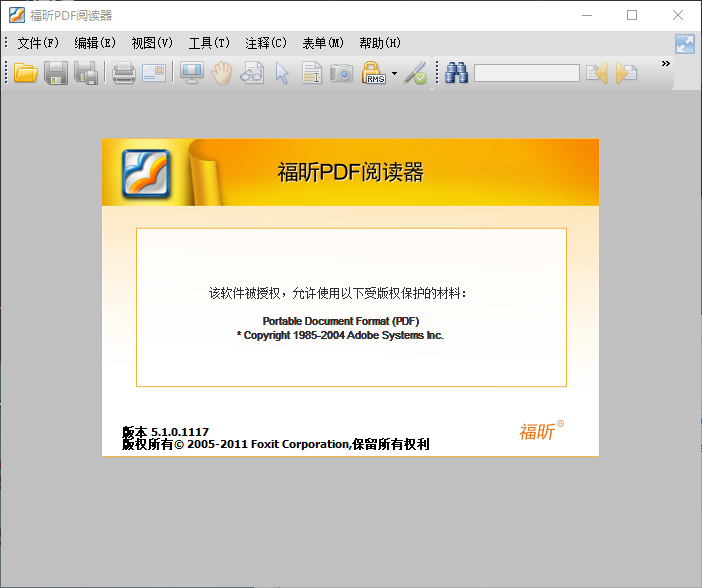Click the 福昕 brand logo at bottom right

coord(541,430)
